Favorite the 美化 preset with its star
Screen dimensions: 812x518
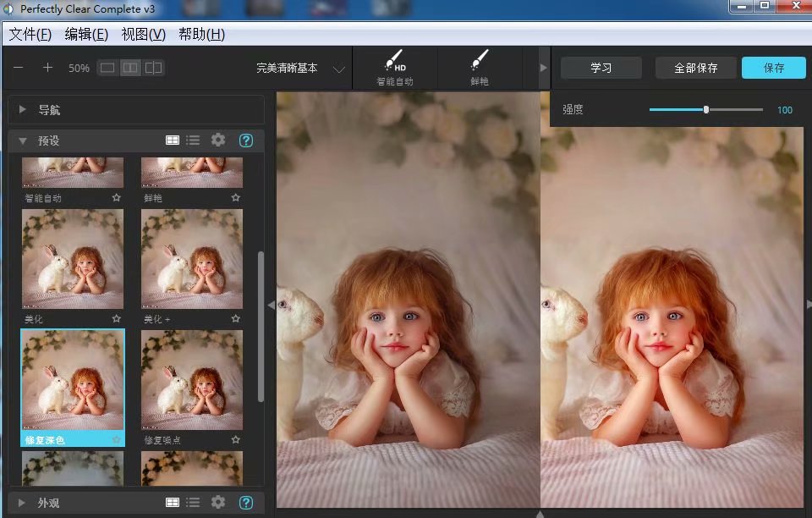point(116,319)
